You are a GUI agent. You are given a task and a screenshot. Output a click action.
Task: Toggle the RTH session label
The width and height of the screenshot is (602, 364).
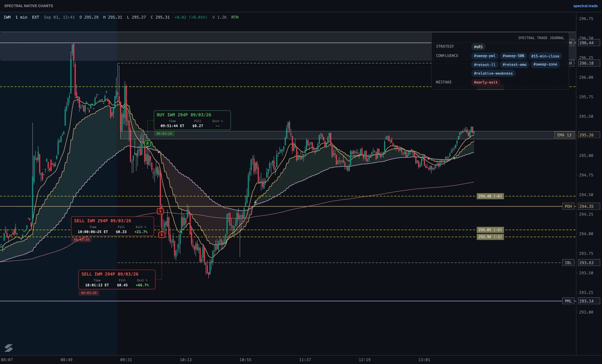coord(235,17)
